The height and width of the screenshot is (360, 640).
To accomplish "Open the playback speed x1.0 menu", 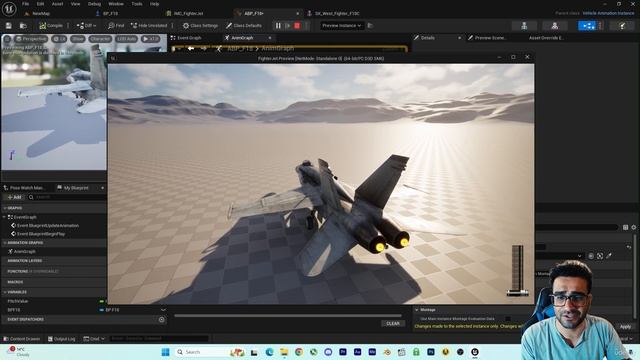I will click(151, 39).
